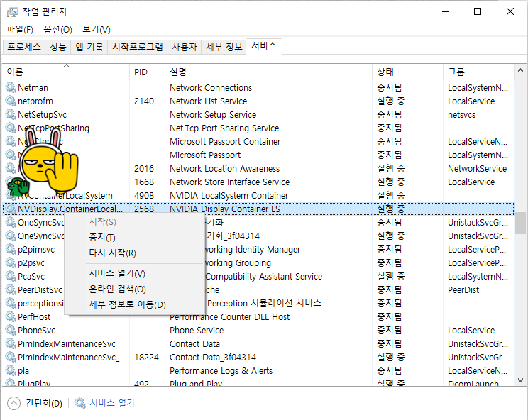The width and height of the screenshot is (528, 420).
Task: Choose 중지(T) in the context menu
Action: tap(135, 237)
